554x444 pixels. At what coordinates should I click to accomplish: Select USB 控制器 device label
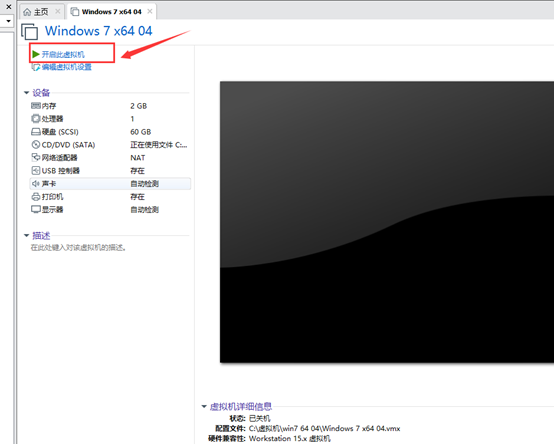60,171
